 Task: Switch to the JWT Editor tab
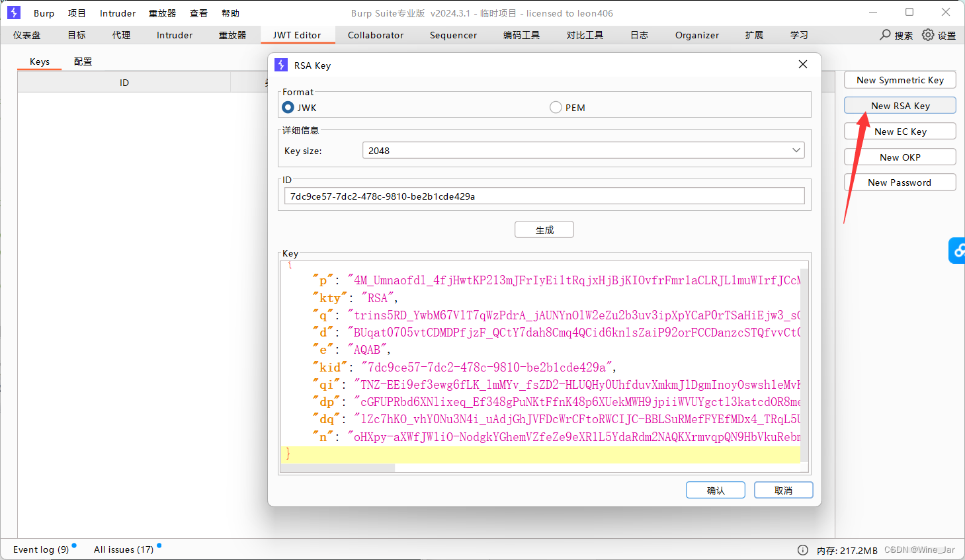click(297, 35)
